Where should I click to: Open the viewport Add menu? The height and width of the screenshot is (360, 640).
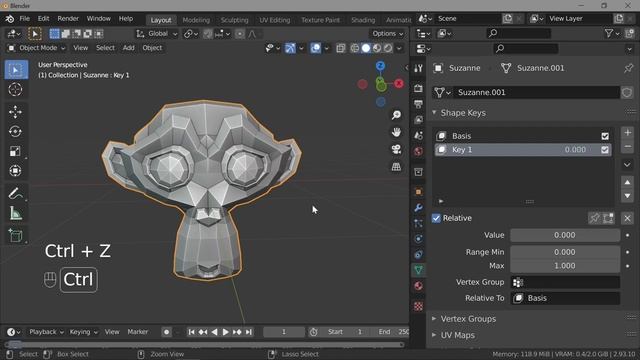(129, 48)
